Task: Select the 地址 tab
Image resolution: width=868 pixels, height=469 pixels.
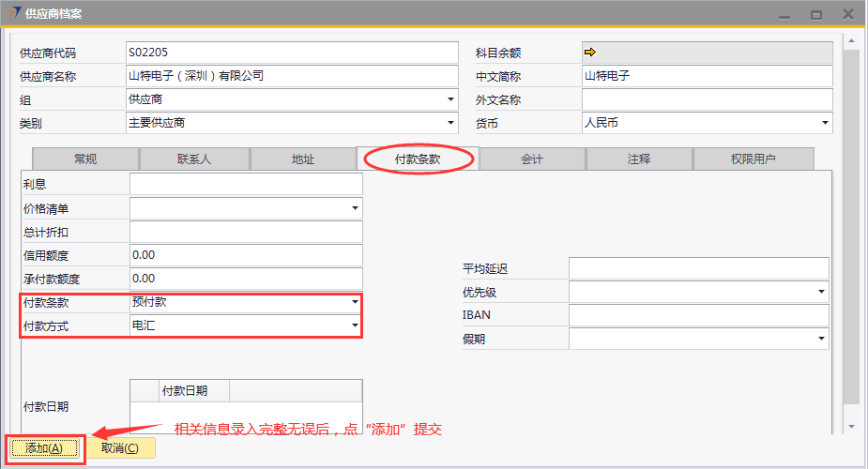Action: point(303,159)
